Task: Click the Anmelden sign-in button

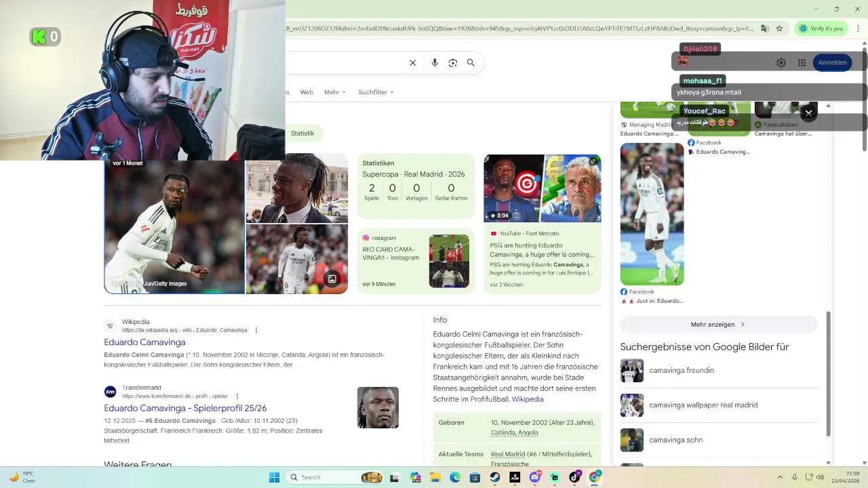Action: (832, 62)
